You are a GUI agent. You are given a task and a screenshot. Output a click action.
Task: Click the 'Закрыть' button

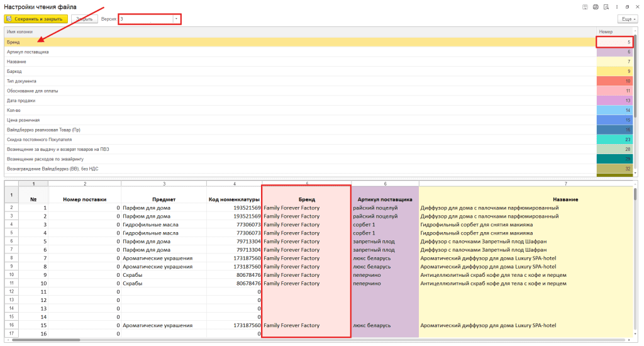click(x=84, y=19)
